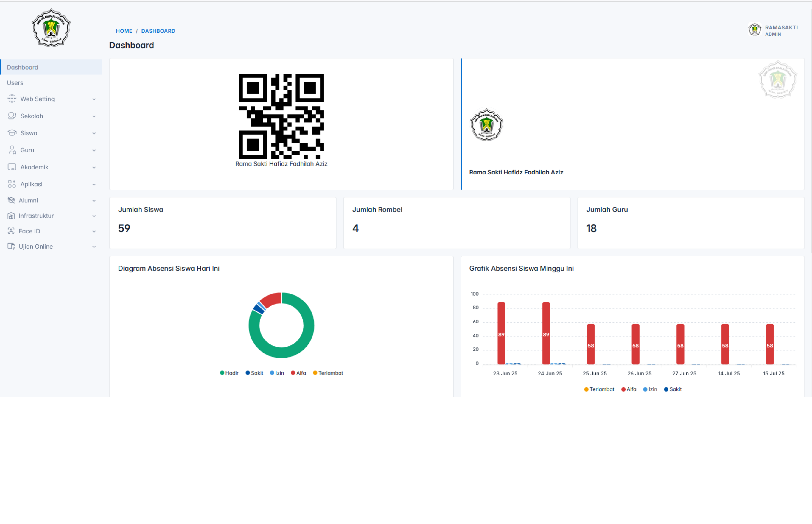Toggle Sakit legend in donut chart
This screenshot has height=524, width=812.
(x=254, y=373)
